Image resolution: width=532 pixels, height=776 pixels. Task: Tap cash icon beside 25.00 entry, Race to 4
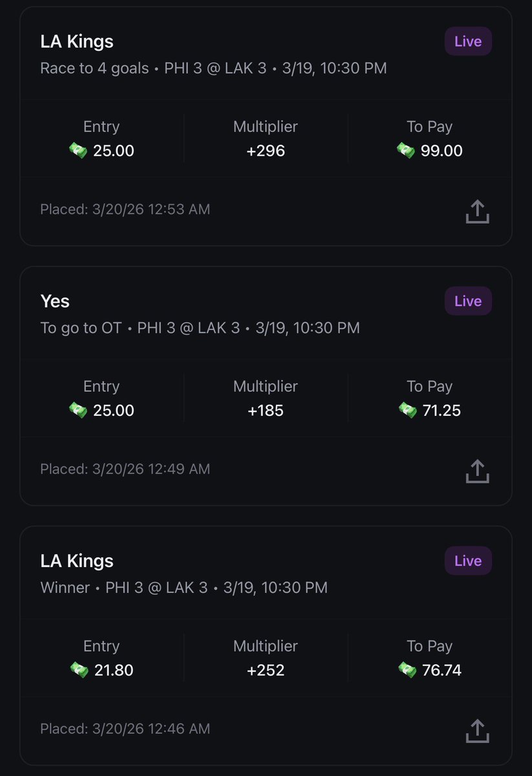click(x=78, y=151)
